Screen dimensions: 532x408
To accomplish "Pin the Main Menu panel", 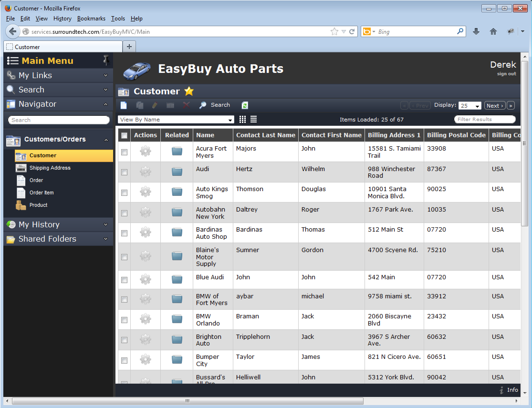I will 106,61.
